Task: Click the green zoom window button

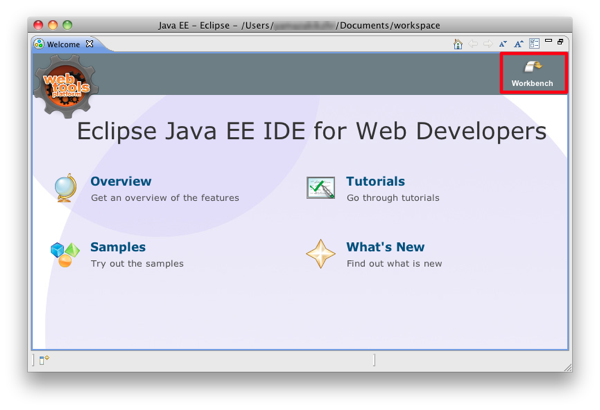Action: point(67,25)
